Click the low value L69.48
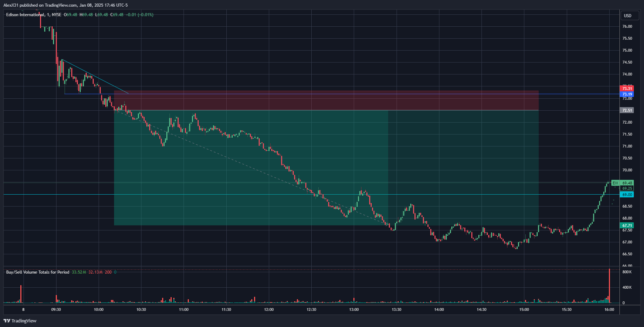The width and height of the screenshot is (644, 327). pyautogui.click(x=101, y=15)
